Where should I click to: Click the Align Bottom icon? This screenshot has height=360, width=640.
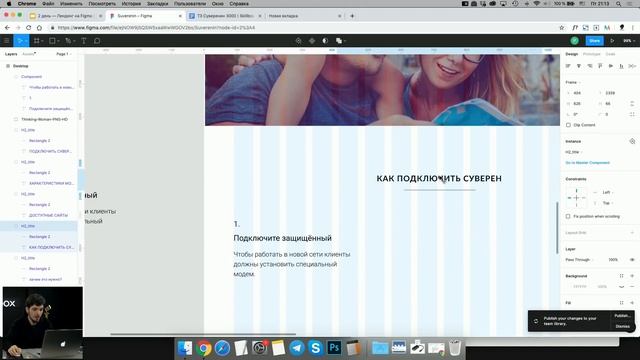[621, 66]
